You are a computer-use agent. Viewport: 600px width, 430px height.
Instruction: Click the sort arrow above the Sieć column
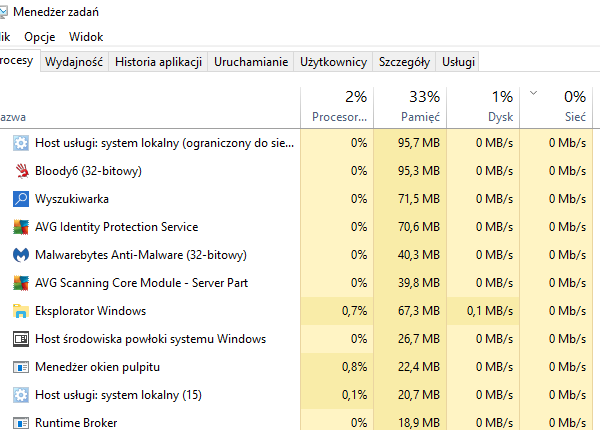533,93
